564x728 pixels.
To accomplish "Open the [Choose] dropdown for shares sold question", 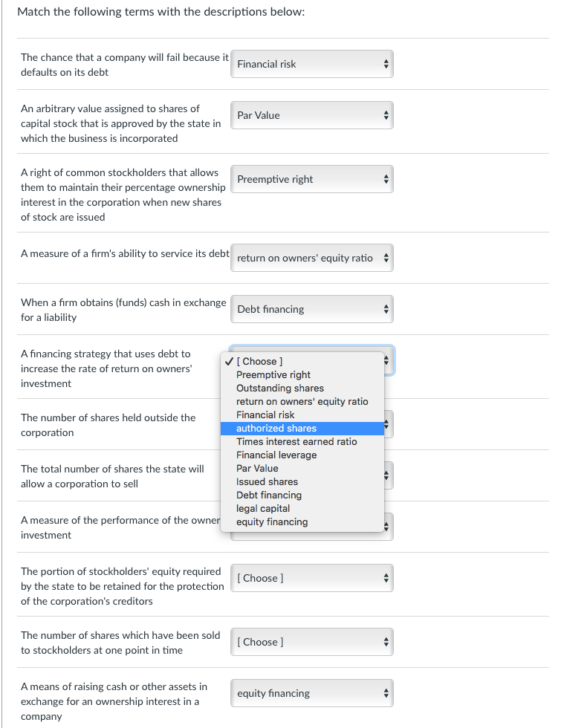I will [311, 642].
